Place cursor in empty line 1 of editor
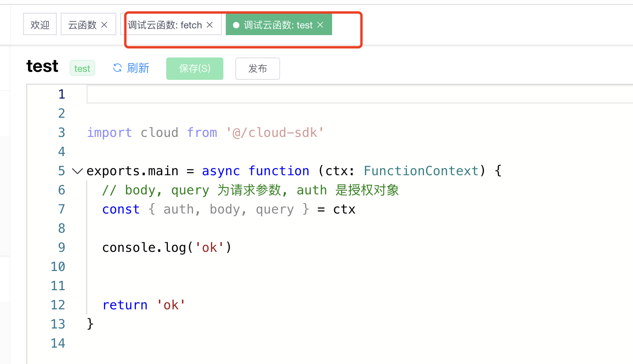633x364 pixels. (360, 95)
